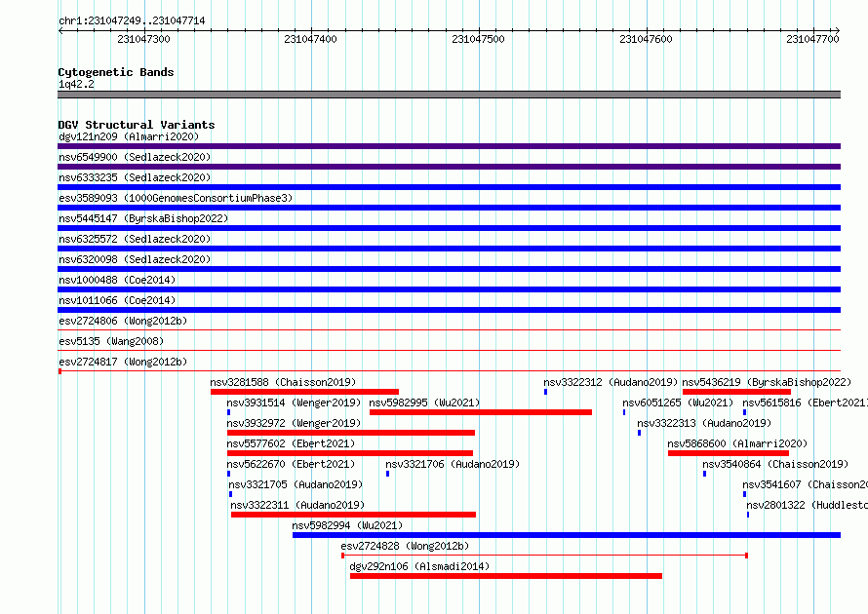
Task: Click the blue bar under nsv5982994
Action: [x=567, y=535]
